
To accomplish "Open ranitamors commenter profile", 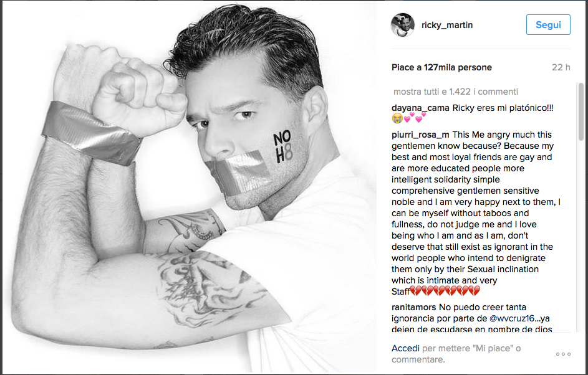I will [x=413, y=307].
